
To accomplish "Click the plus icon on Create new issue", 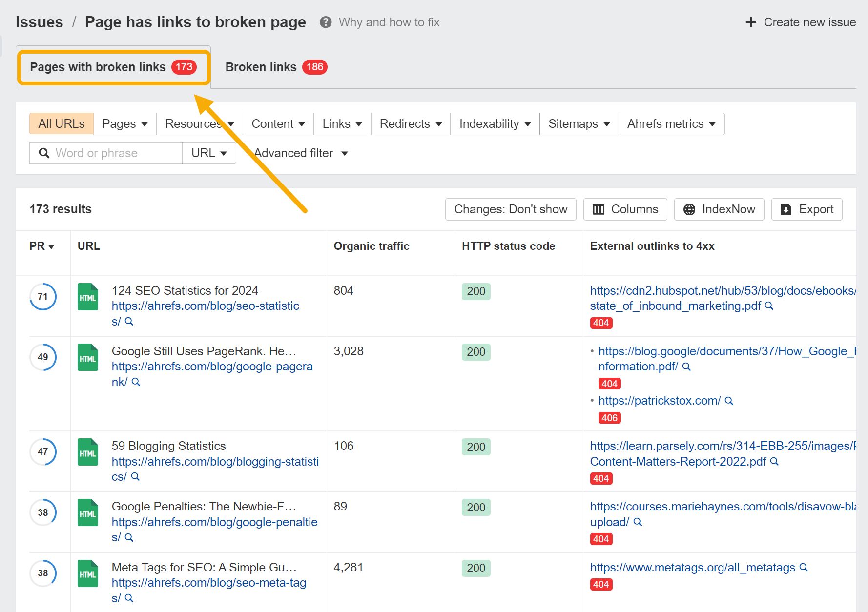I will pos(750,22).
